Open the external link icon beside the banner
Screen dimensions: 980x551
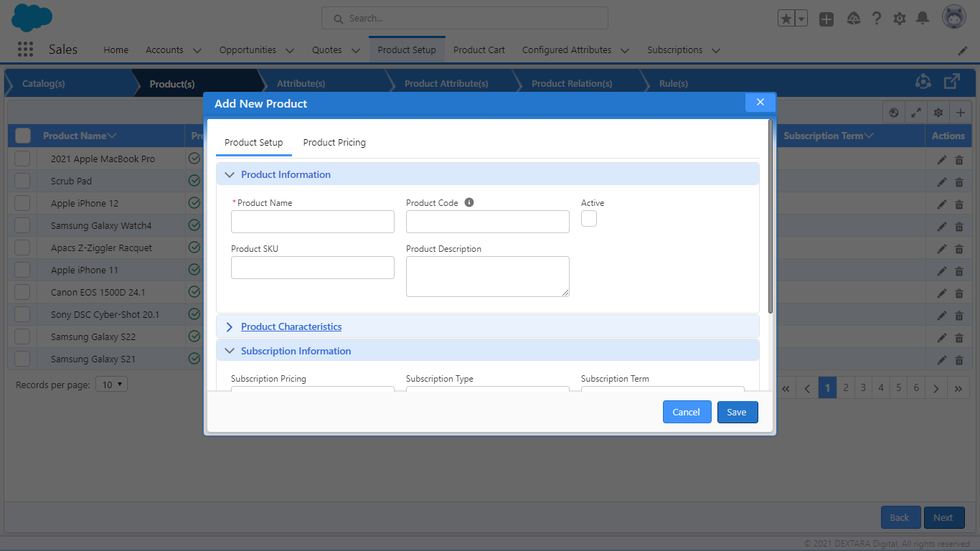pyautogui.click(x=951, y=82)
